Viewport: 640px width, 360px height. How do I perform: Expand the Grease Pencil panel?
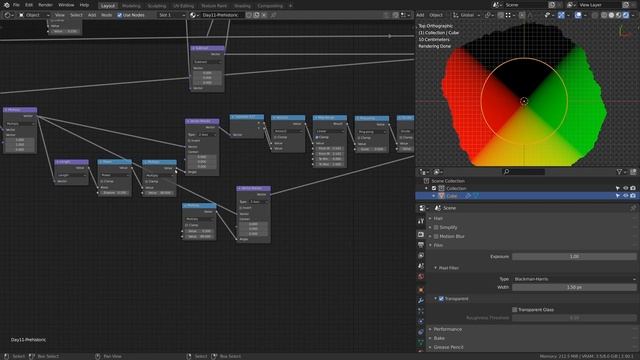tap(448, 347)
